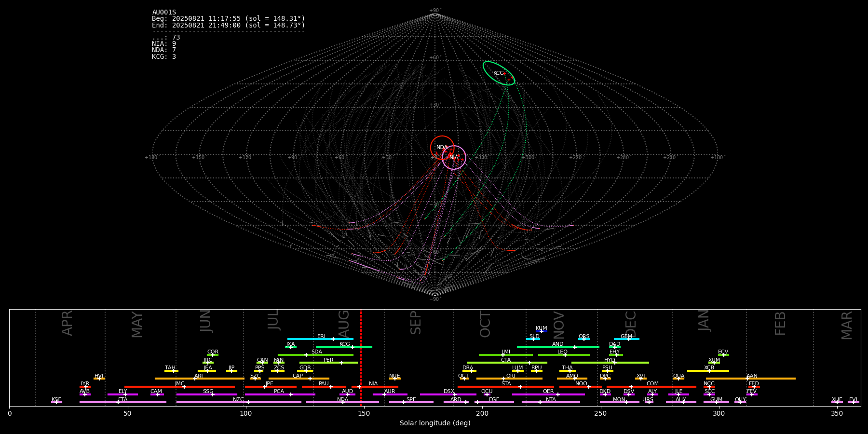
Task: Click the SDA green bar in the timeline
Action: point(315,355)
